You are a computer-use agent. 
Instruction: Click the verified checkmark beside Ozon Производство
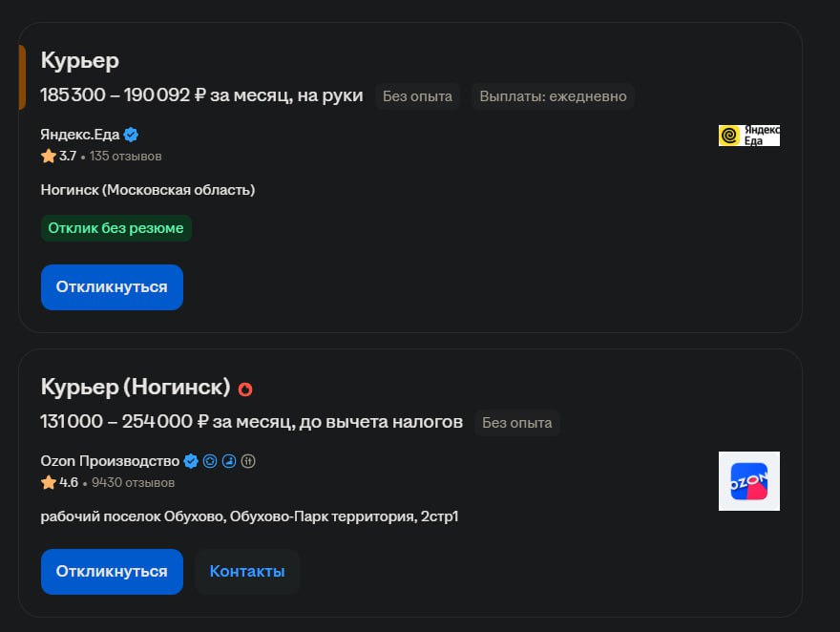191,461
